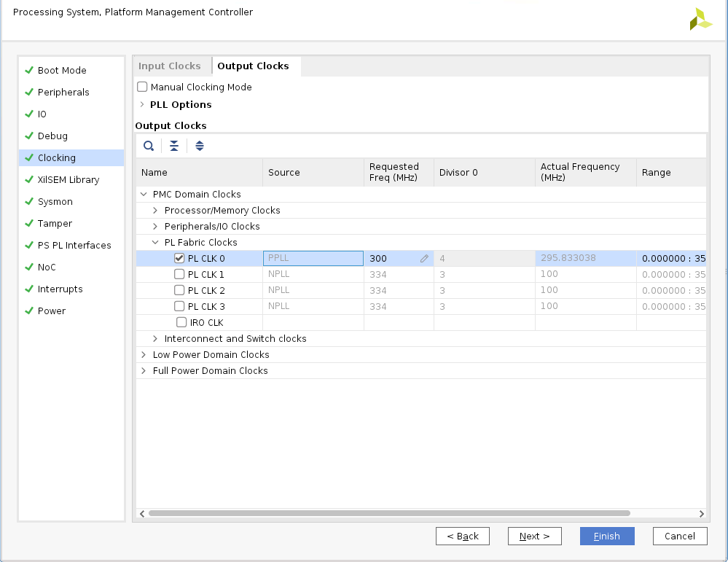Click the Name column header

coord(200,172)
